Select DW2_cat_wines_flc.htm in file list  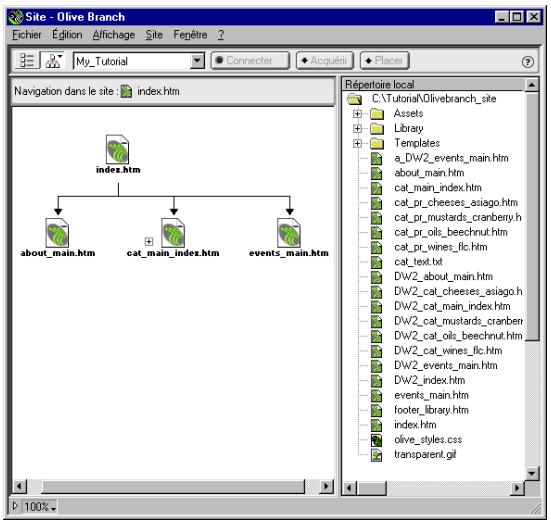[448, 351]
